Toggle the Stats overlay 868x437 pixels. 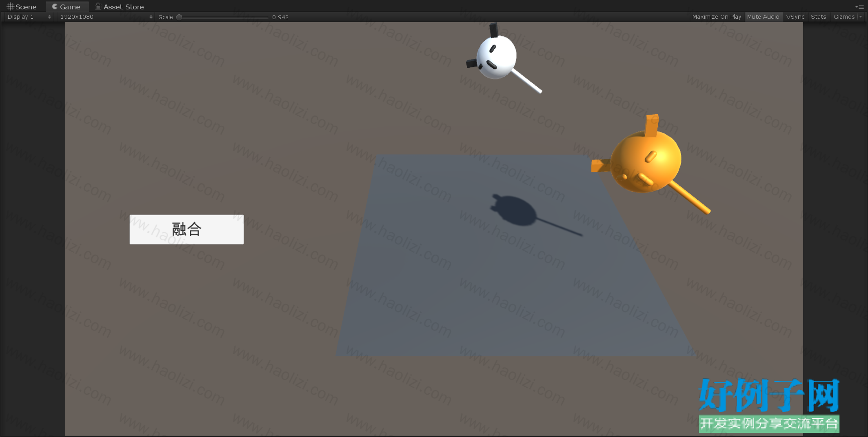[818, 17]
